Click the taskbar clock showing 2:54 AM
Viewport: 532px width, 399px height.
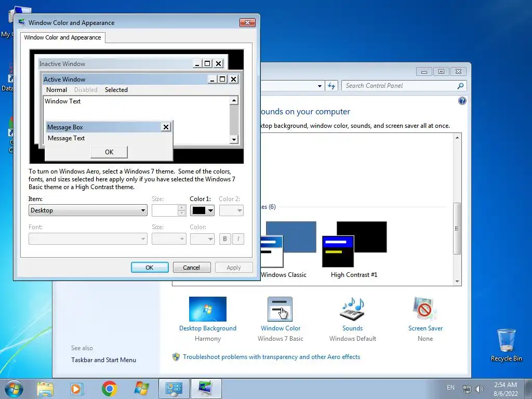coord(506,389)
